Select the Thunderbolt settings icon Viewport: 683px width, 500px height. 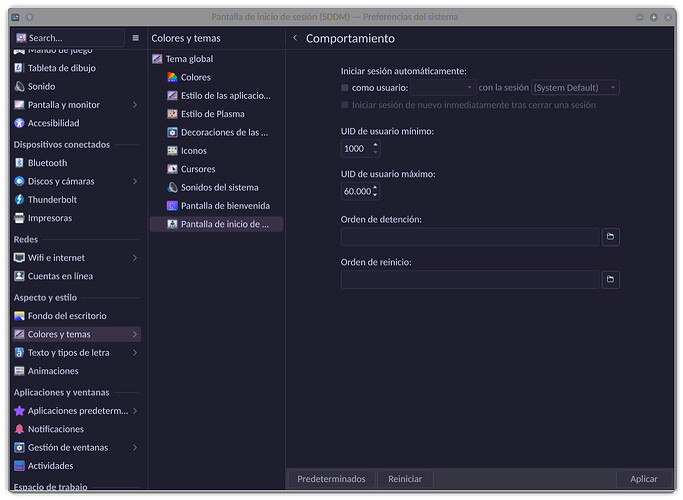tap(20, 199)
